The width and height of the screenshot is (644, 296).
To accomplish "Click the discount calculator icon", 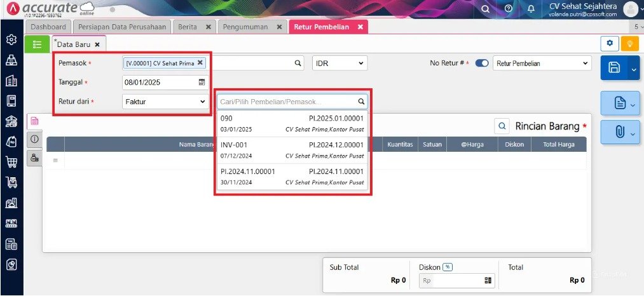I will pos(488,280).
